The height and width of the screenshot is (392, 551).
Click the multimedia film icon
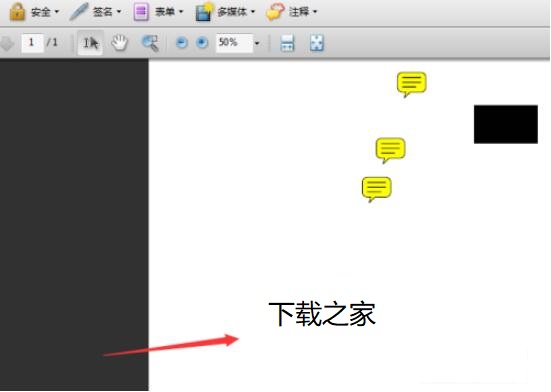[204, 12]
